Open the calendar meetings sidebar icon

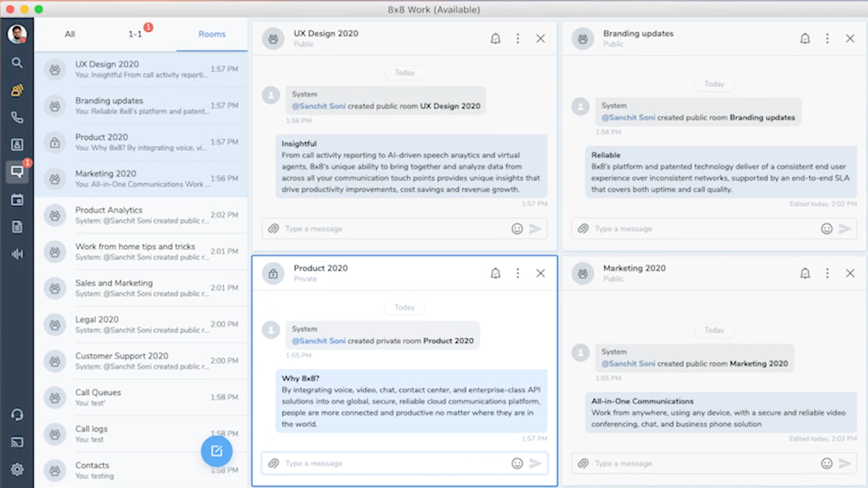pyautogui.click(x=17, y=199)
